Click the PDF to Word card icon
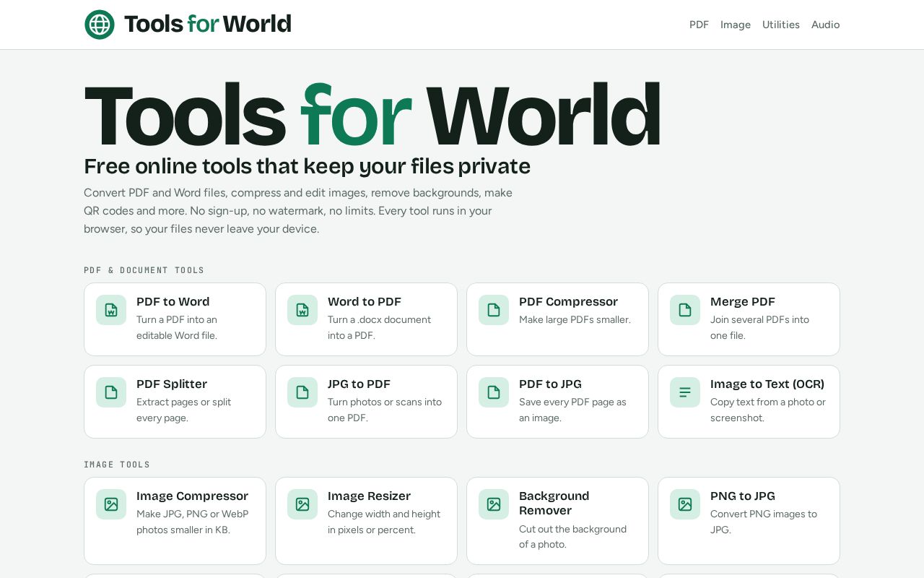The width and height of the screenshot is (924, 578). click(x=111, y=310)
